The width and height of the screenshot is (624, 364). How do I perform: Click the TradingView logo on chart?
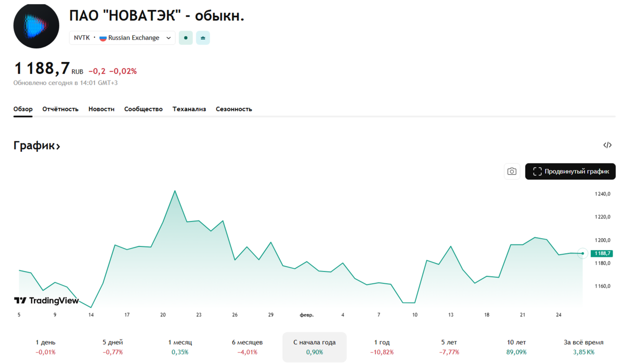(46, 301)
